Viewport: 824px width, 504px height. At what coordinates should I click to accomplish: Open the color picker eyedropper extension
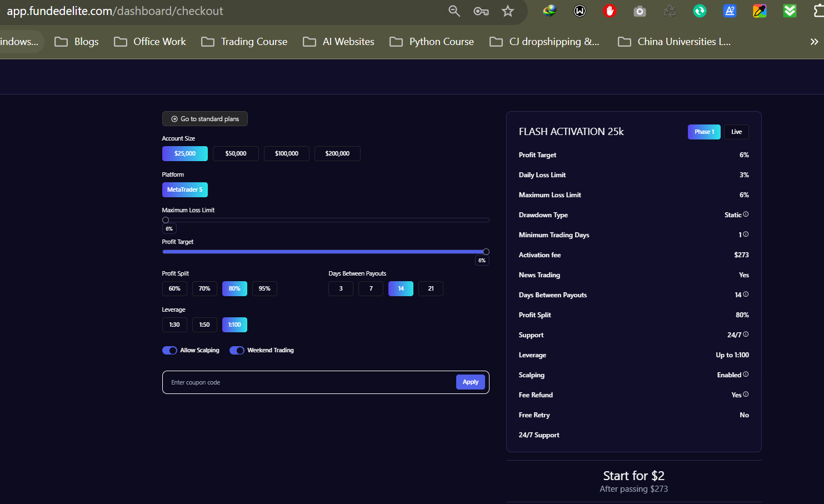760,11
